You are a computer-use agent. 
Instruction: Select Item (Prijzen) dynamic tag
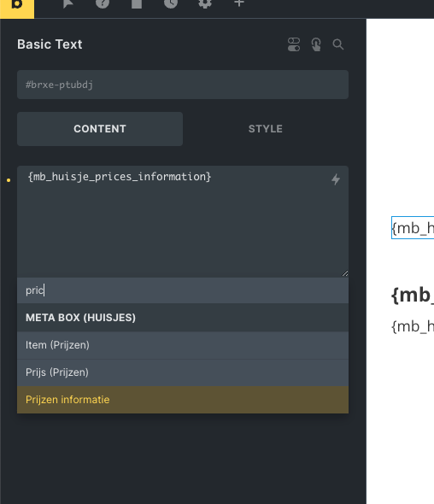point(183,345)
